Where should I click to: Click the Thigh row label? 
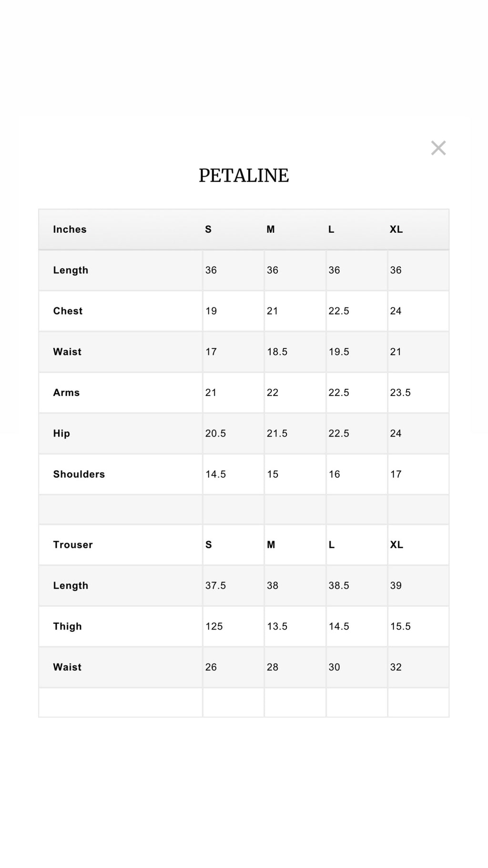67,626
